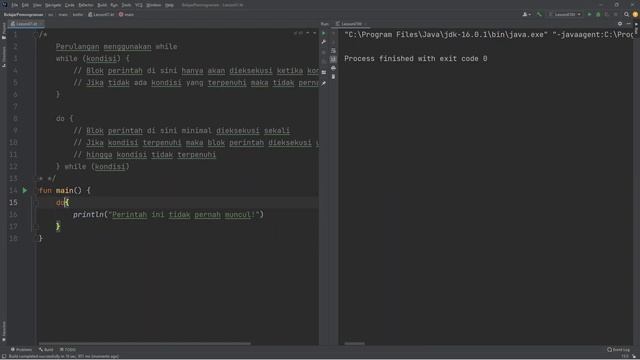
Task: Open the File menu
Action: point(15,5)
